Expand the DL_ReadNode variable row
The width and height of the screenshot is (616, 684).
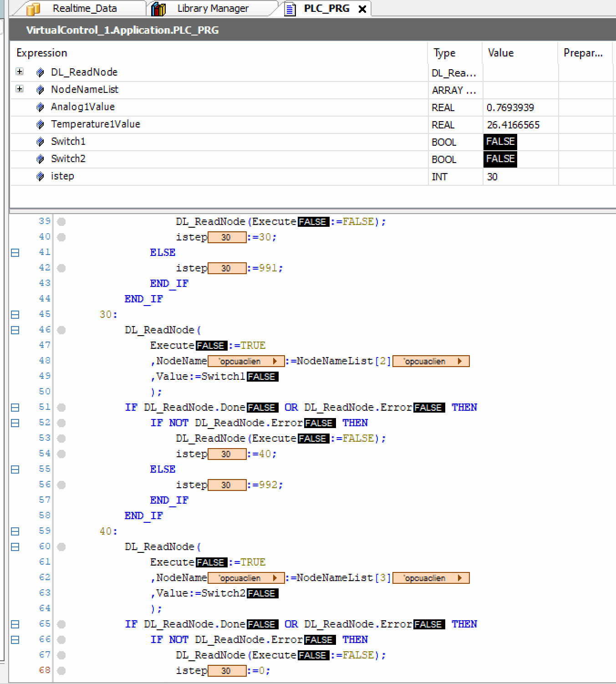[20, 72]
